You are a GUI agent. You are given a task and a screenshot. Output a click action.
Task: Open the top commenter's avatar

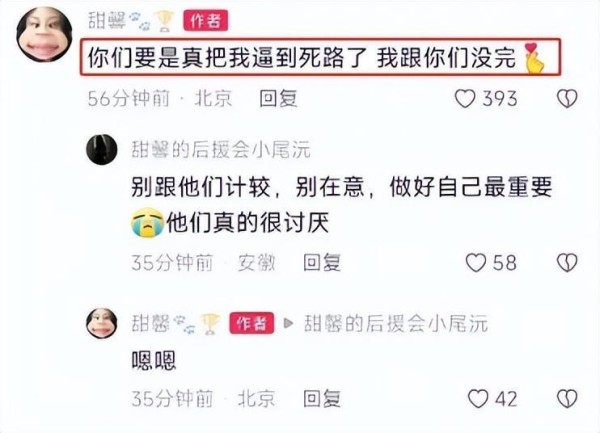tap(44, 34)
